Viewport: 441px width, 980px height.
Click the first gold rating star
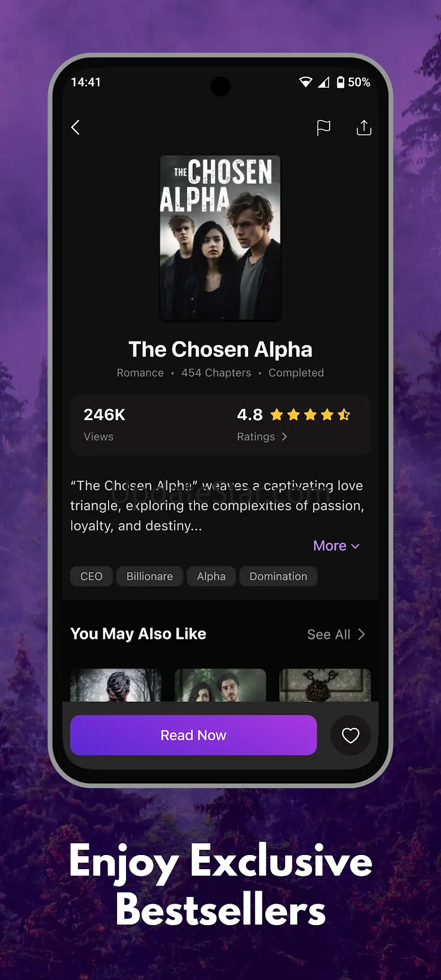[x=276, y=415]
